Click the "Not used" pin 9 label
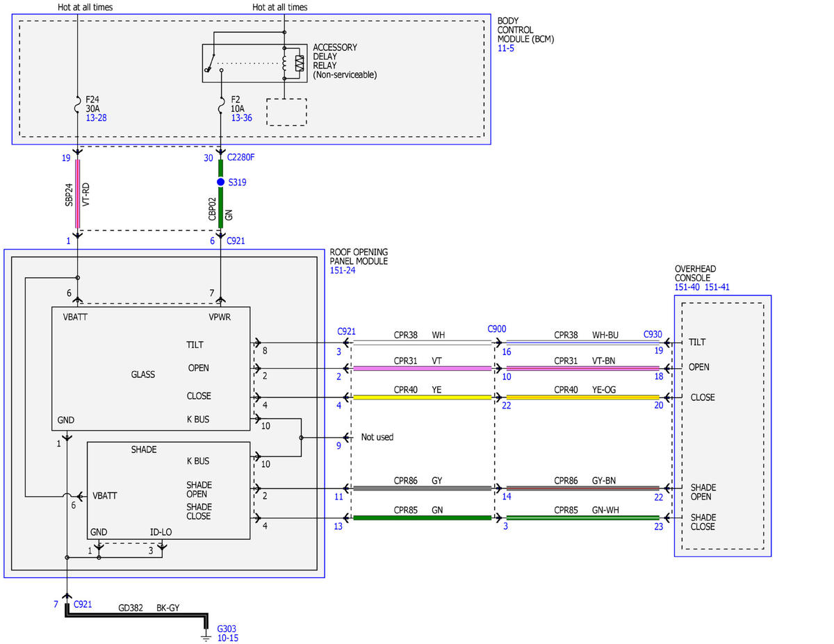Screen dimensions: 834x644 coord(377,438)
